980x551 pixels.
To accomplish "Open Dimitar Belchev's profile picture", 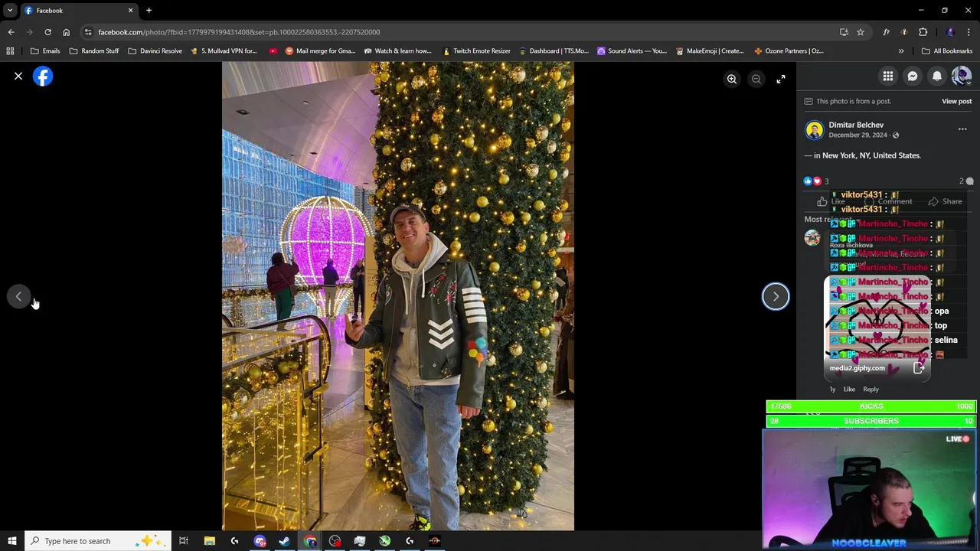I will coord(815,130).
